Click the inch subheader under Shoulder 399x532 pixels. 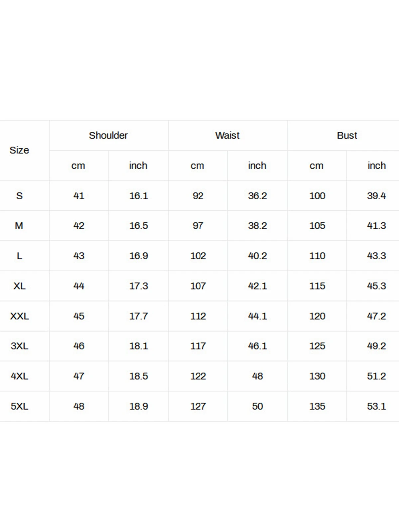point(138,166)
